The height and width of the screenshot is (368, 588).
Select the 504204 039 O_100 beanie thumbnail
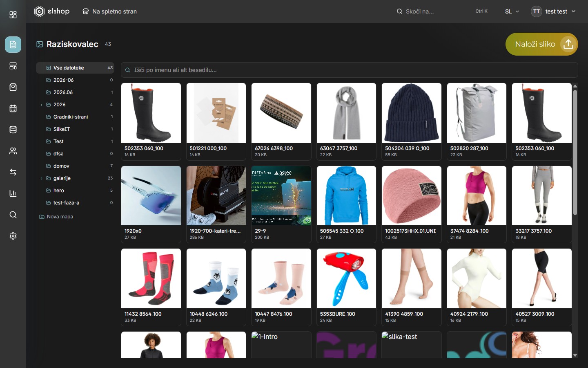click(x=412, y=113)
